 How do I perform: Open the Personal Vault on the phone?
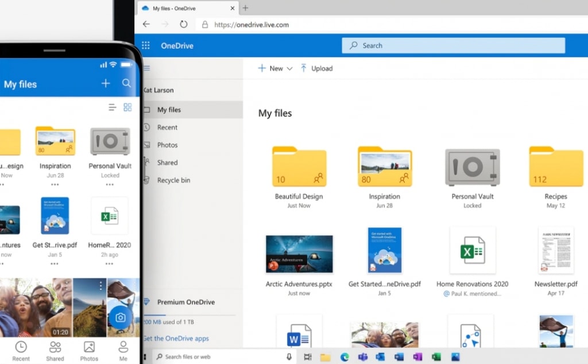110,141
